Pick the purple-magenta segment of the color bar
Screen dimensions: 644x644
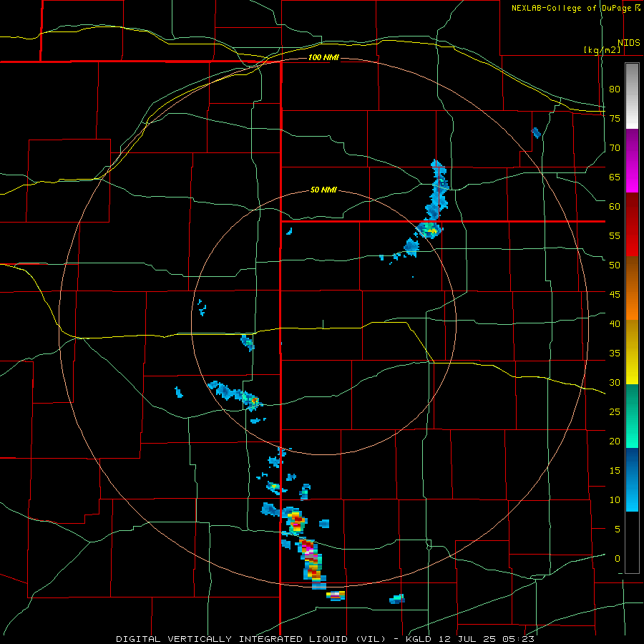tap(632, 161)
